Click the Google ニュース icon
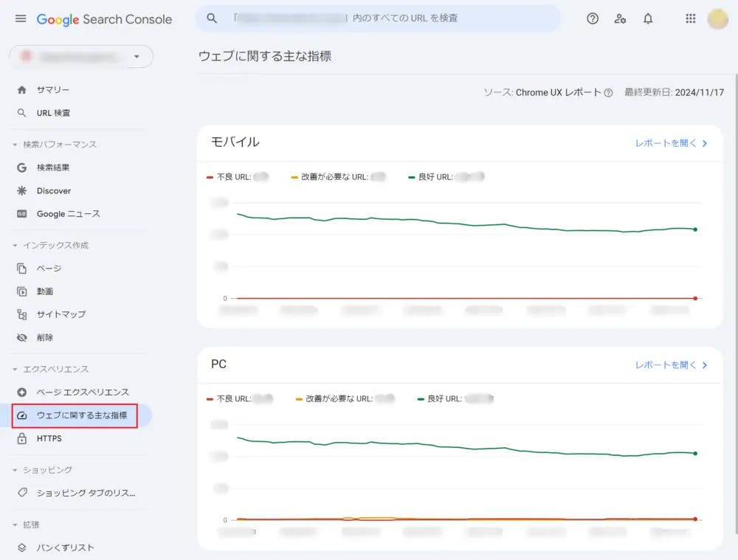The width and height of the screenshot is (738, 560). 21,214
